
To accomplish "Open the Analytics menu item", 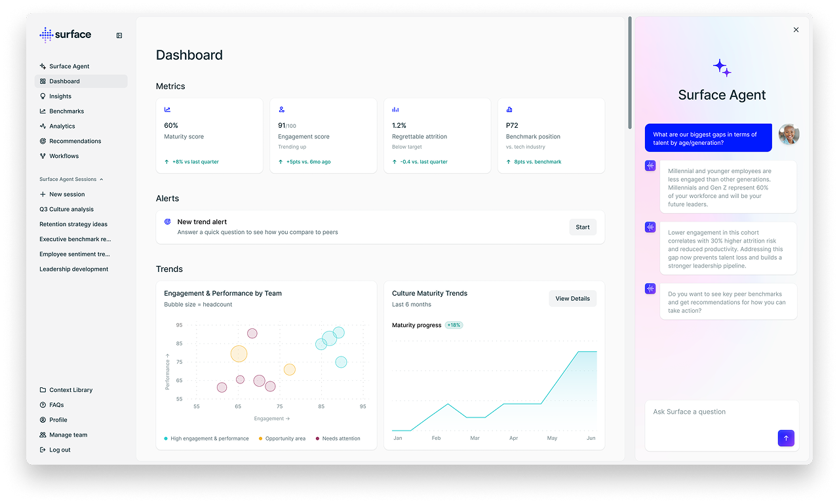I will pyautogui.click(x=62, y=126).
